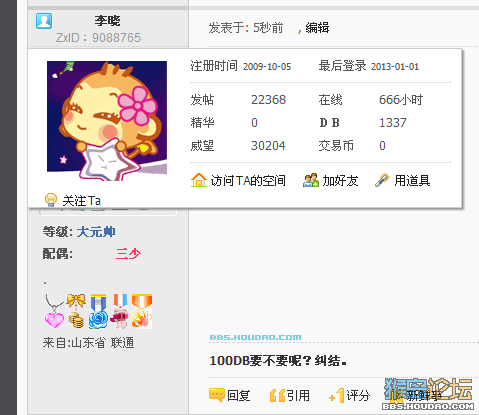Open the spouse link 三少
The height and width of the screenshot is (415, 479).
(128, 254)
